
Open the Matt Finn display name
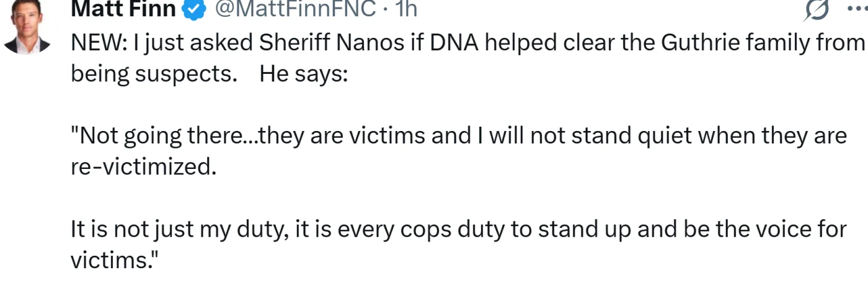pyautogui.click(x=123, y=9)
